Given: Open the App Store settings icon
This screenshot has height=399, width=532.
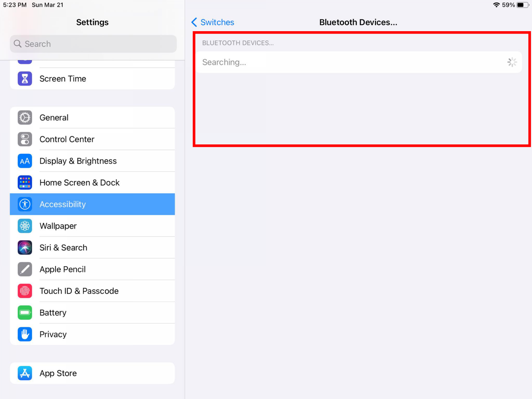Looking at the screenshot, I should [x=25, y=373].
